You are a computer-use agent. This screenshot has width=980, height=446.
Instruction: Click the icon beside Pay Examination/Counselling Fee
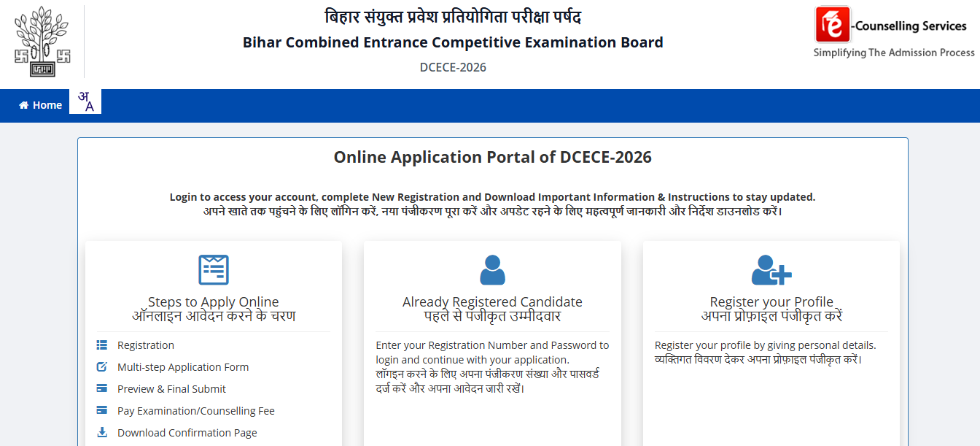pyautogui.click(x=102, y=410)
